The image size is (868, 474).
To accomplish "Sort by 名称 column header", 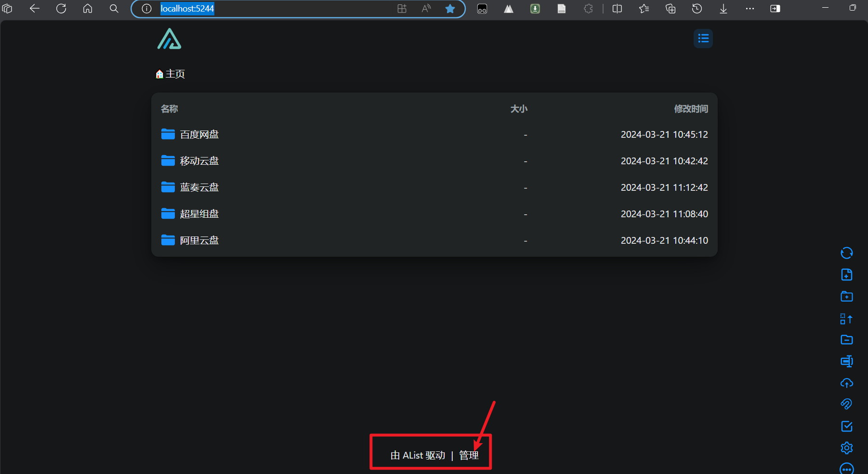I will 170,109.
